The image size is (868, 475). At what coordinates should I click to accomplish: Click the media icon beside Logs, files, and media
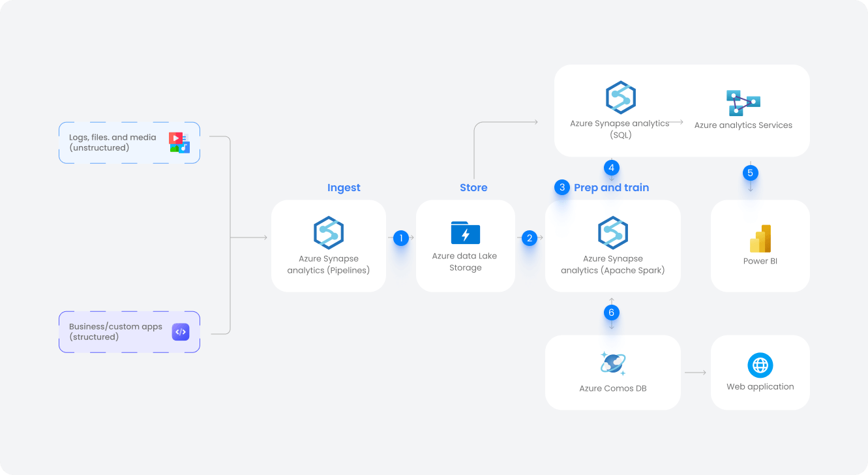[x=181, y=142]
